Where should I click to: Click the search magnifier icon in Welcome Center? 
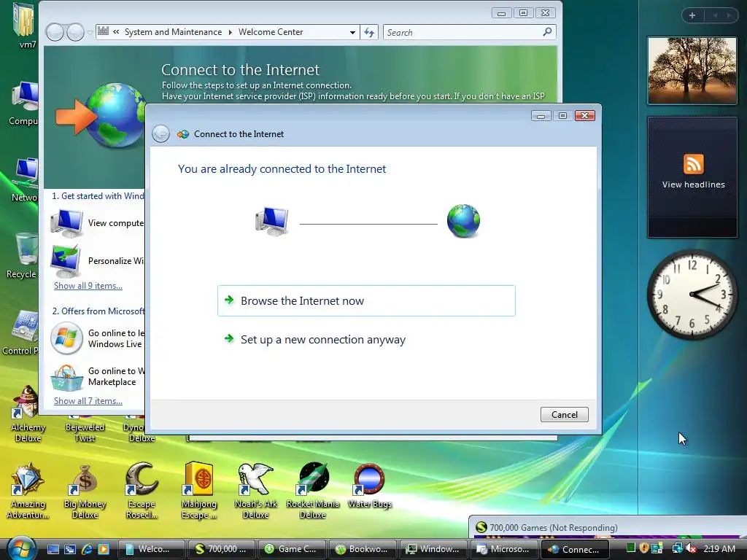[x=547, y=32]
